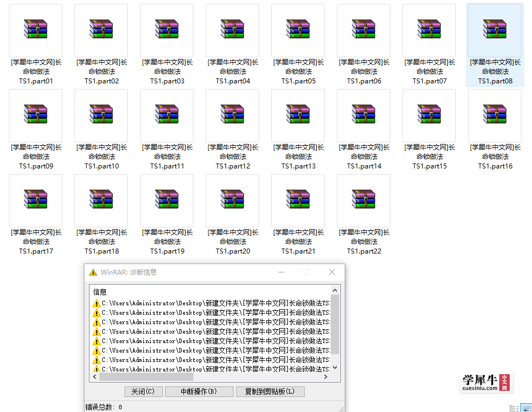
Task: Click the vertical scrollbar up arrow
Action: [335, 290]
